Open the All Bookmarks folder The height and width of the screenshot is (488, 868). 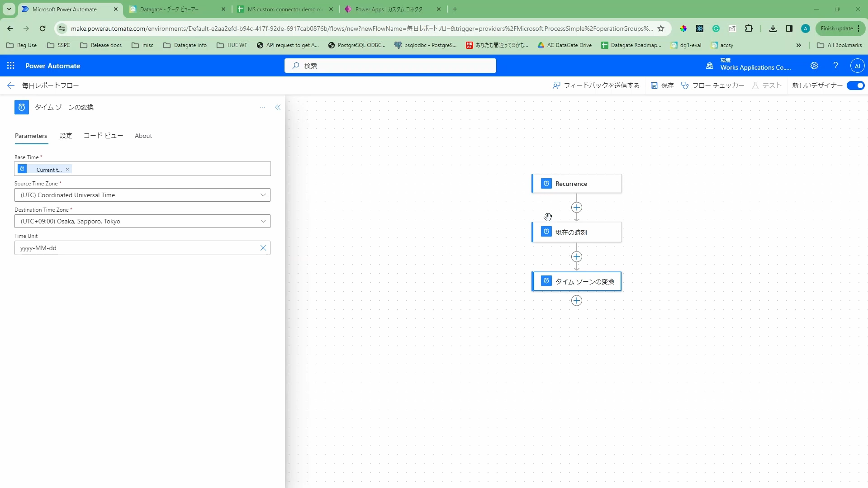tap(840, 45)
